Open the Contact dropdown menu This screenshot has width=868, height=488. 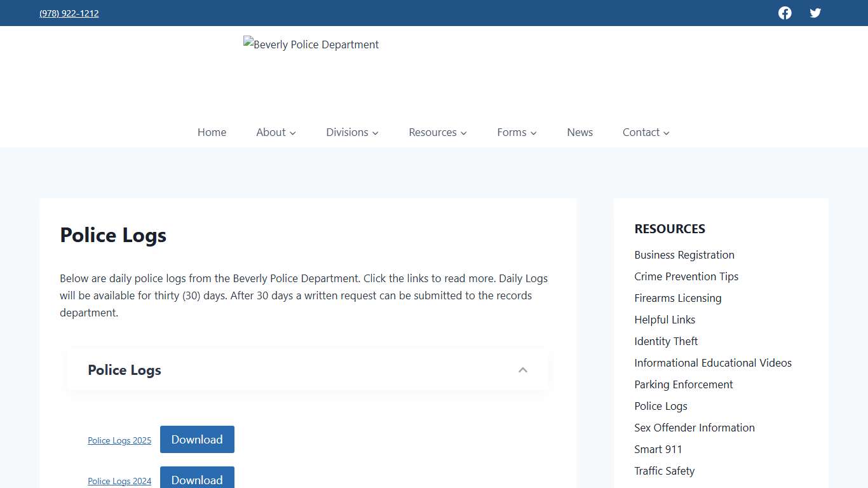point(645,132)
